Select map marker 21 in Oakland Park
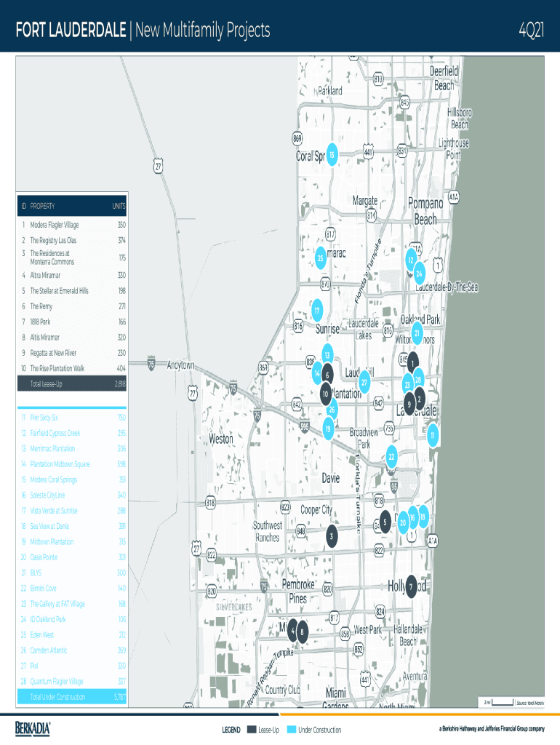The width and height of the screenshot is (560, 745). coord(417,333)
